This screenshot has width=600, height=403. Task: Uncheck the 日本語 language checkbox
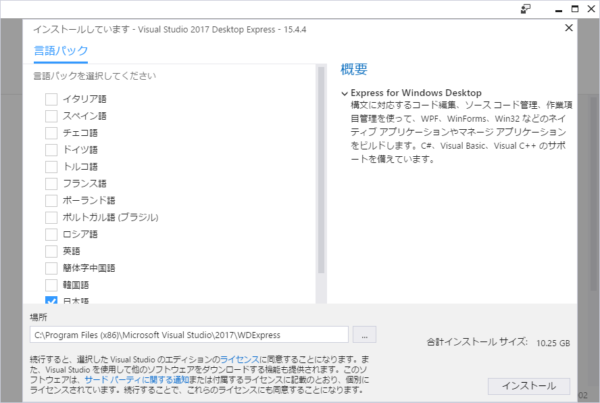[51, 300]
